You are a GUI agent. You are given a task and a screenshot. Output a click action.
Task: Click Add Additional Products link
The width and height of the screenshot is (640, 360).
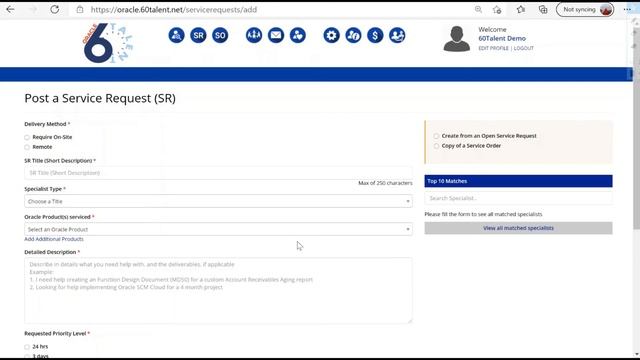pyautogui.click(x=54, y=239)
